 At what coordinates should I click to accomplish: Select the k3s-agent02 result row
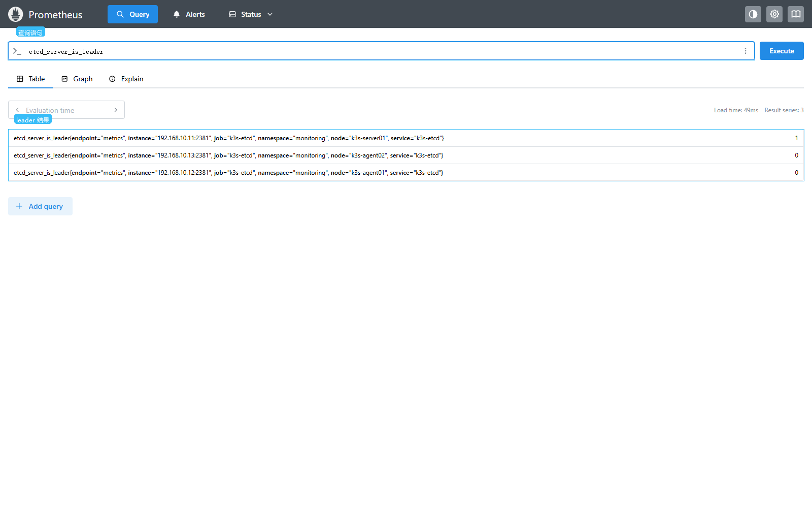[x=406, y=155]
